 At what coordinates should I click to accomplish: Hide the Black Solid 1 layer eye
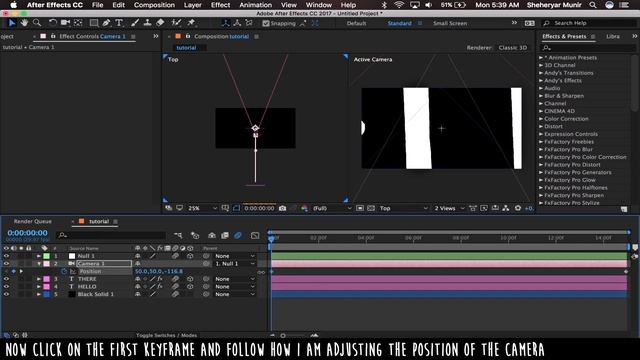[x=6, y=294]
